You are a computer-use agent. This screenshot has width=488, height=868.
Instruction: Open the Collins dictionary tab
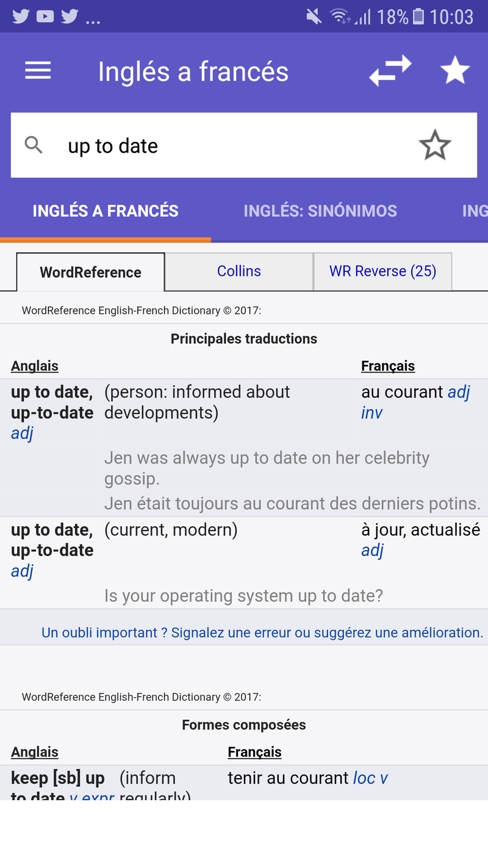tap(239, 272)
